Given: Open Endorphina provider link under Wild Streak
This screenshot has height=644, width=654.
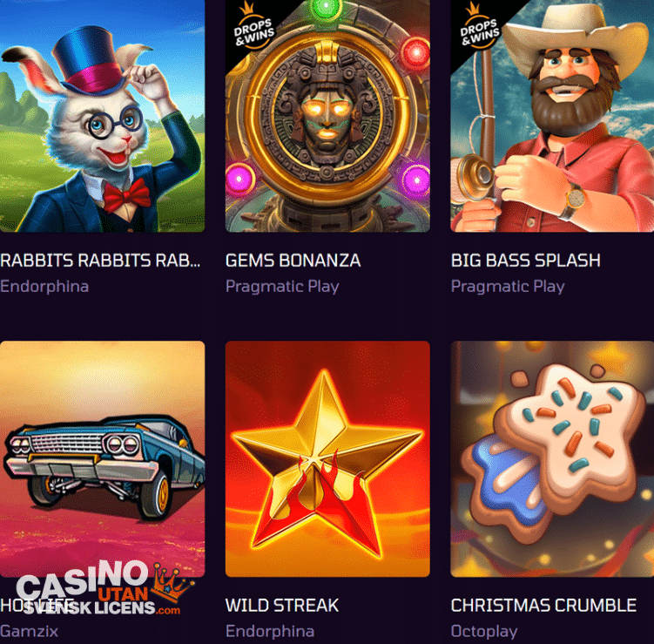Looking at the screenshot, I should pyautogui.click(x=270, y=631).
